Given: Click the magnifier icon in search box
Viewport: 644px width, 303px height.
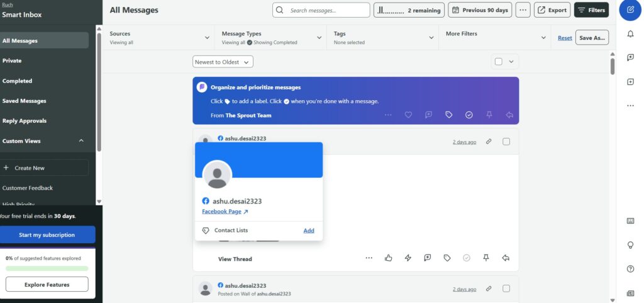Looking at the screenshot, I should point(280,10).
